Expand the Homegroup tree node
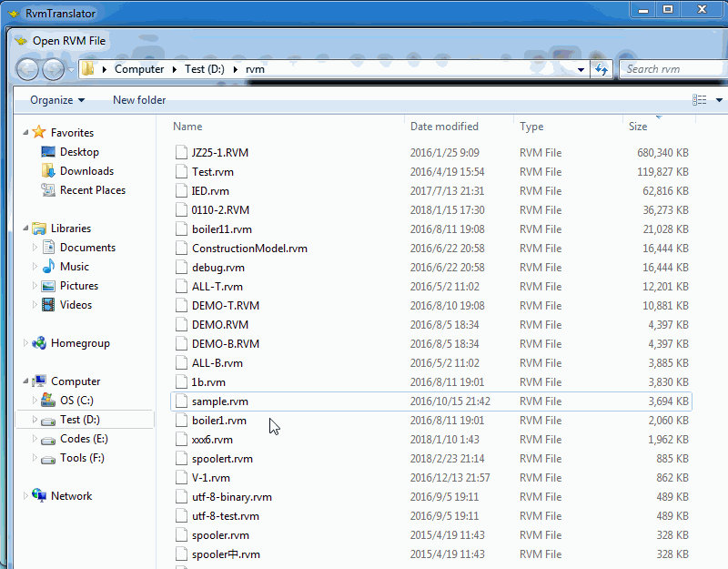 click(x=25, y=343)
